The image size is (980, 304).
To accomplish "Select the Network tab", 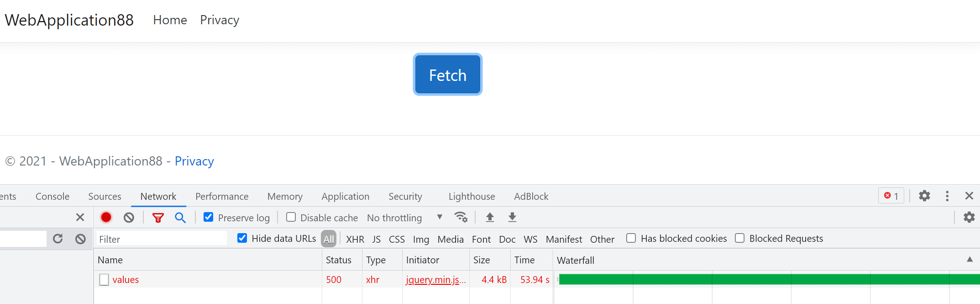I will coord(158,196).
